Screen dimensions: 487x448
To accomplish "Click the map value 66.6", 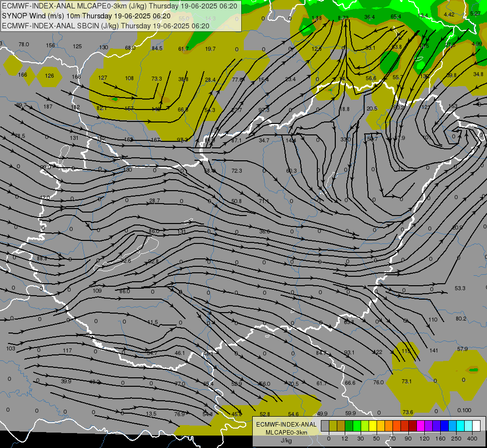I will click(350, 383).
